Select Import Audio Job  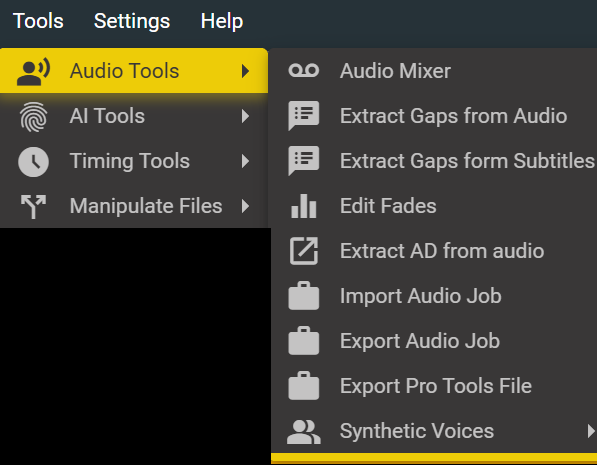pos(434,296)
